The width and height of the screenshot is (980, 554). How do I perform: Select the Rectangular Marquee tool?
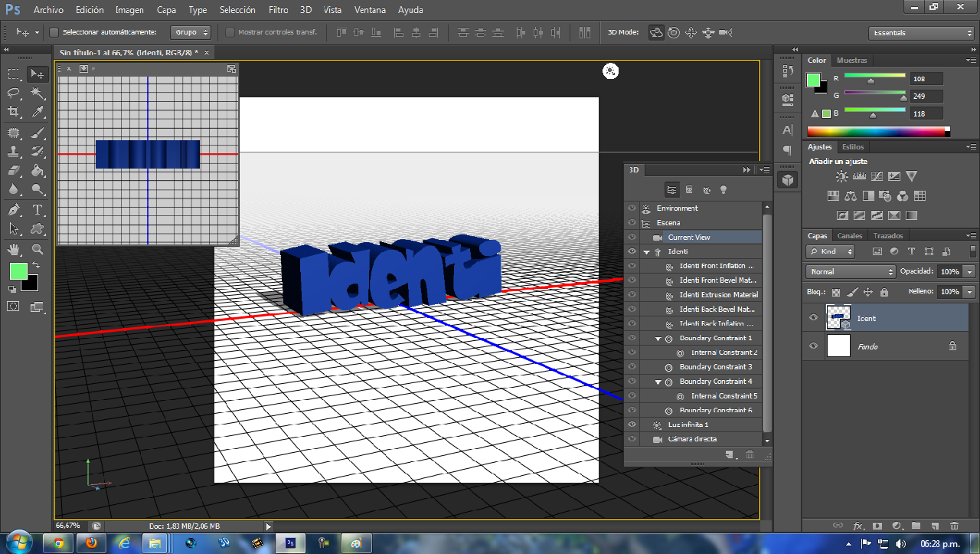14,74
